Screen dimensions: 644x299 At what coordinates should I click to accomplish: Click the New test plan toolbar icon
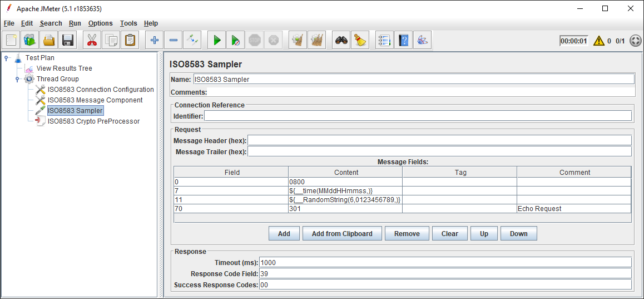11,40
